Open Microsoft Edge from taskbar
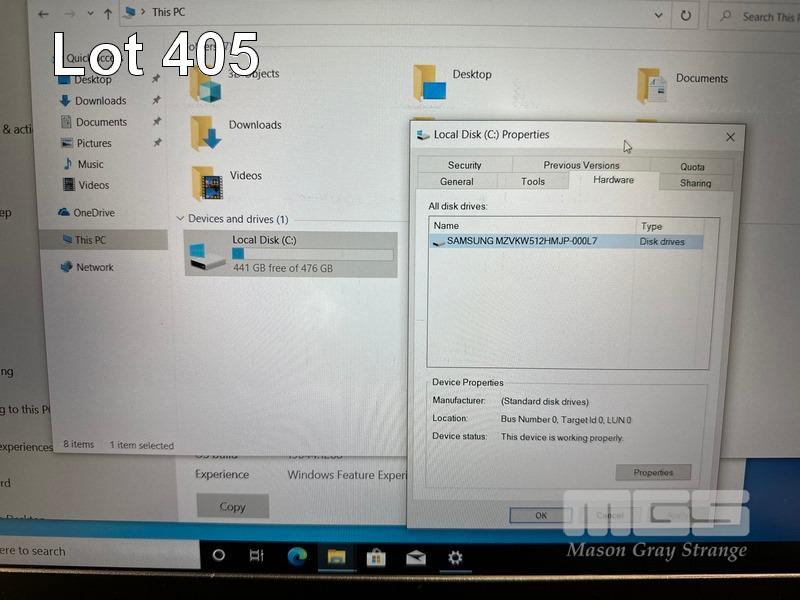 click(297, 557)
